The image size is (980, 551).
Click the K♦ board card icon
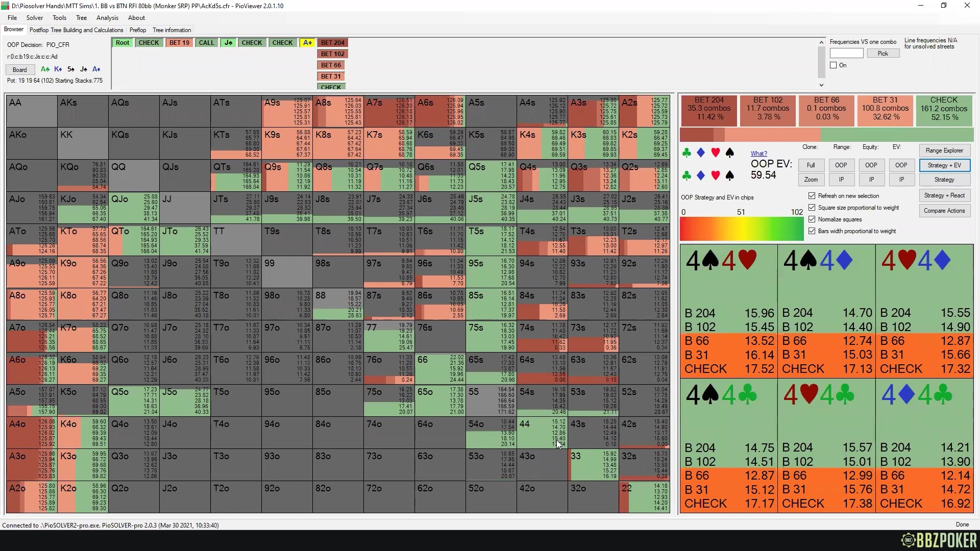click(x=58, y=69)
